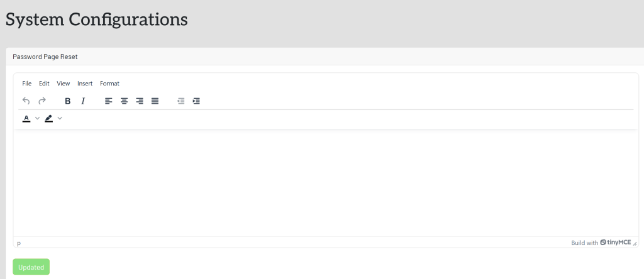Toggle Bold formatting
Image resolution: width=644 pixels, height=279 pixels.
(x=68, y=101)
